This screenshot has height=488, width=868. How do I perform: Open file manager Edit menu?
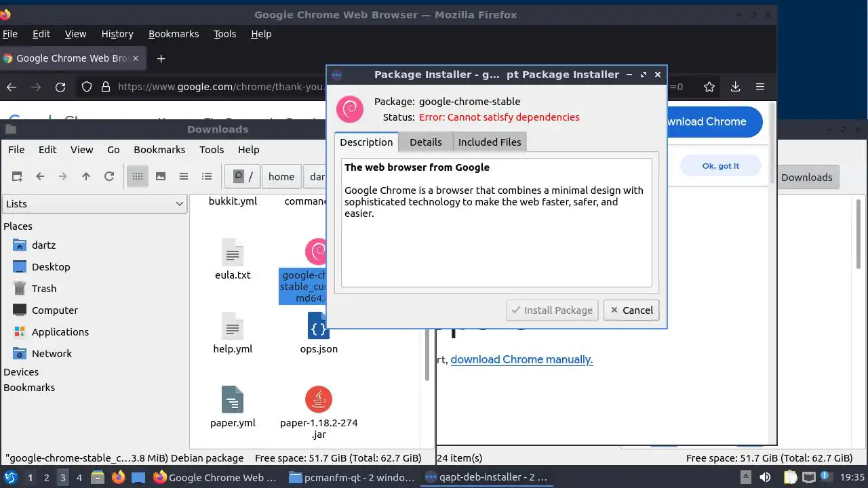tap(47, 150)
